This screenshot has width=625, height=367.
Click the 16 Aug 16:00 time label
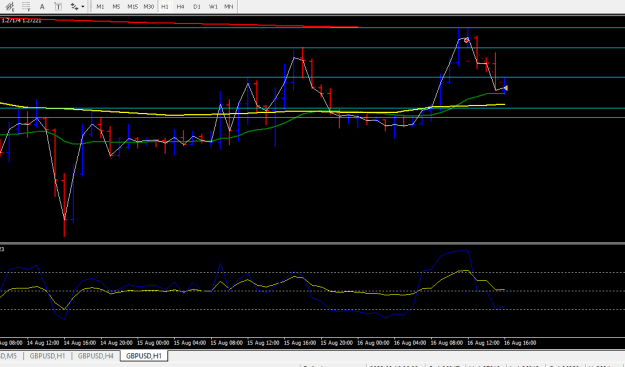click(520, 343)
